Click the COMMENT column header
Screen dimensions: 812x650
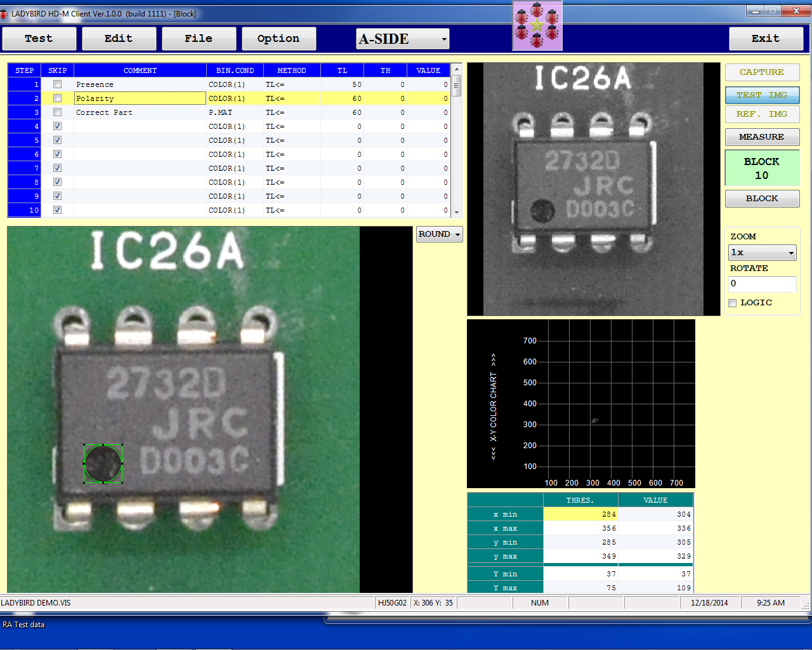point(140,70)
